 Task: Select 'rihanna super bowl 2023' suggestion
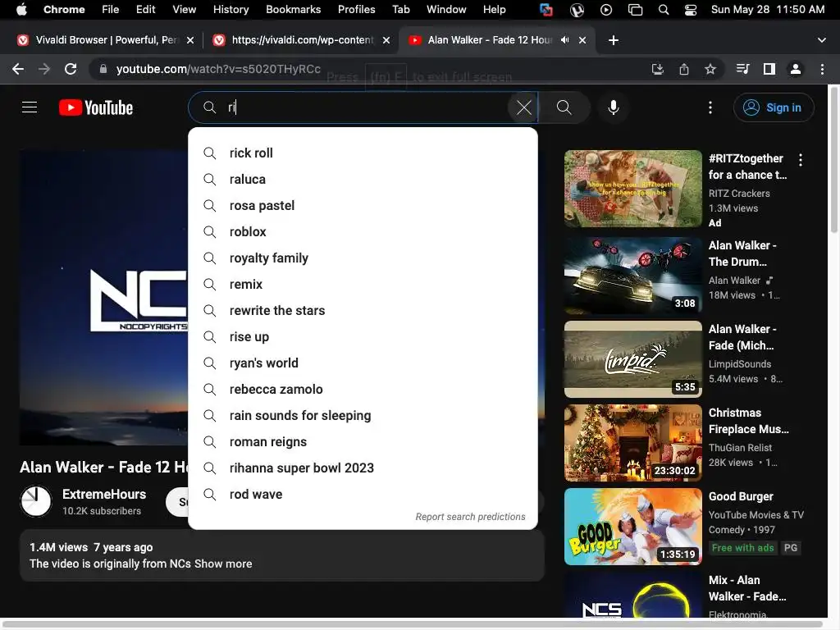[x=363, y=468]
